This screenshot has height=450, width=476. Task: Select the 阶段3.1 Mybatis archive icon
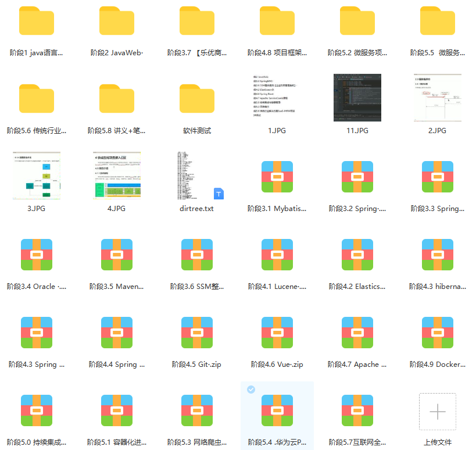tap(277, 176)
